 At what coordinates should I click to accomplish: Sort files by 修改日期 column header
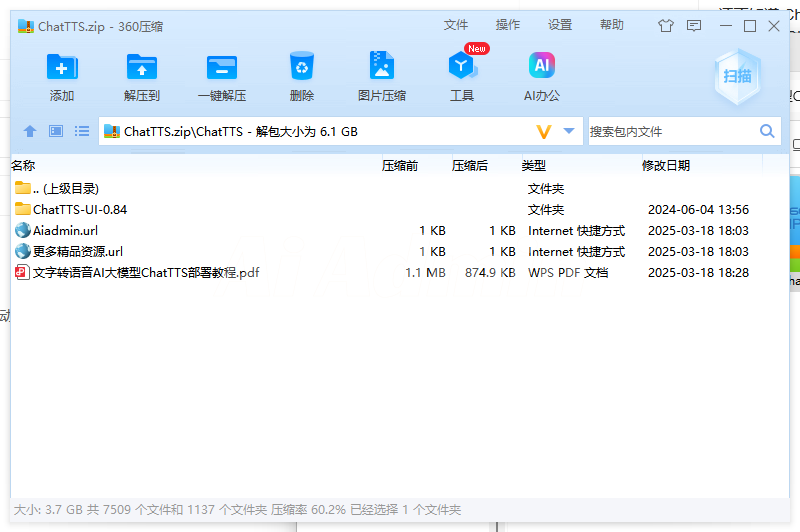pyautogui.click(x=666, y=166)
